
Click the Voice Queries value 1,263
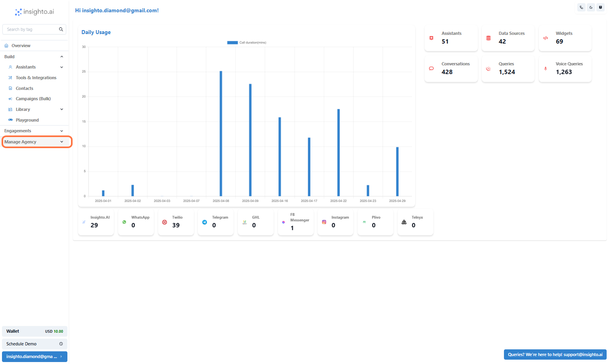click(x=564, y=72)
